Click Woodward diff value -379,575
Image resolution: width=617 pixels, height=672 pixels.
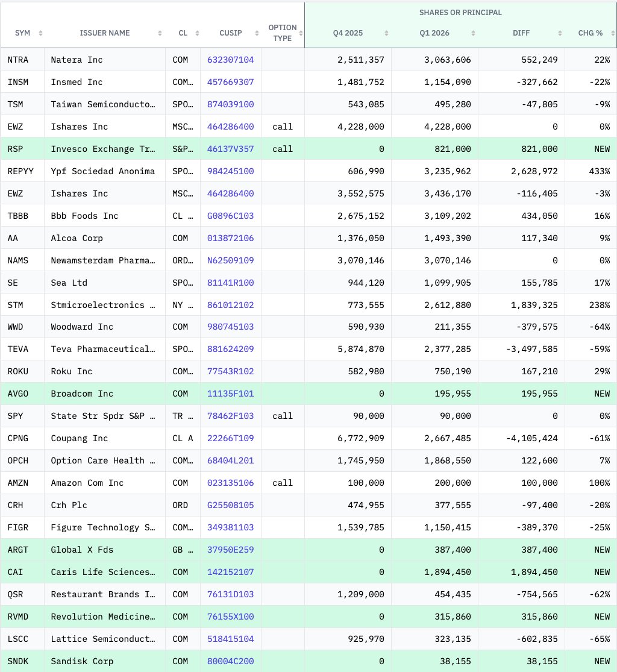[x=537, y=327]
